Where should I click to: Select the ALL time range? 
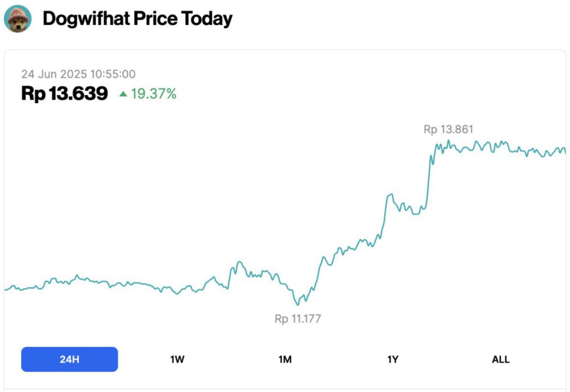pos(500,359)
